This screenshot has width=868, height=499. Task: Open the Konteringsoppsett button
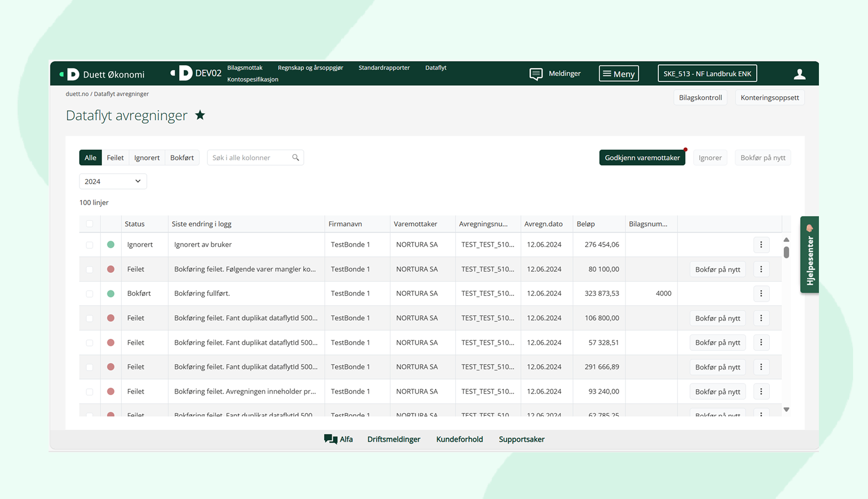point(769,98)
